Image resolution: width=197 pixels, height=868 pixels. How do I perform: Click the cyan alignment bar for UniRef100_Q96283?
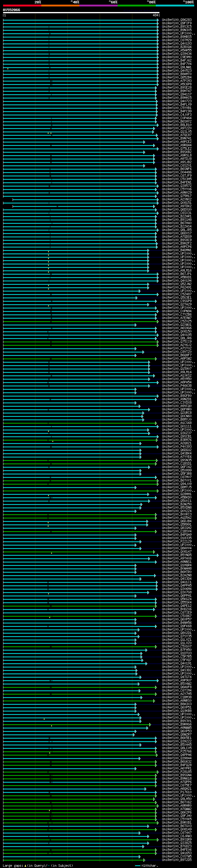click(x=81, y=20)
